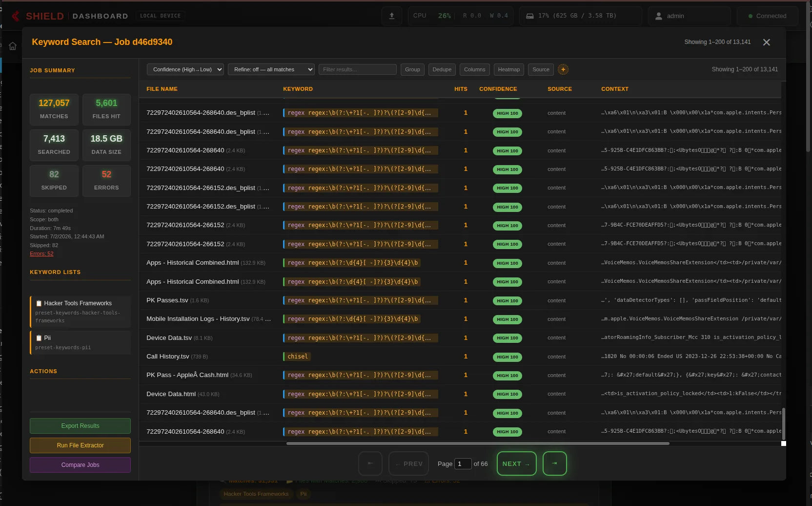Click the CPU 26% indicator
812x506 pixels.
tap(432, 16)
